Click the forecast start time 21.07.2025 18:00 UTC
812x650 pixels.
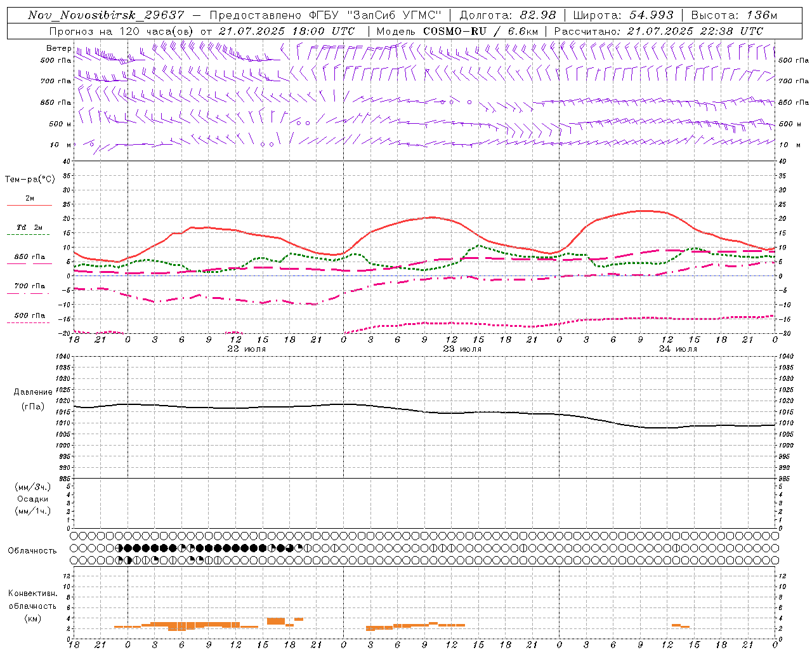coord(287,31)
